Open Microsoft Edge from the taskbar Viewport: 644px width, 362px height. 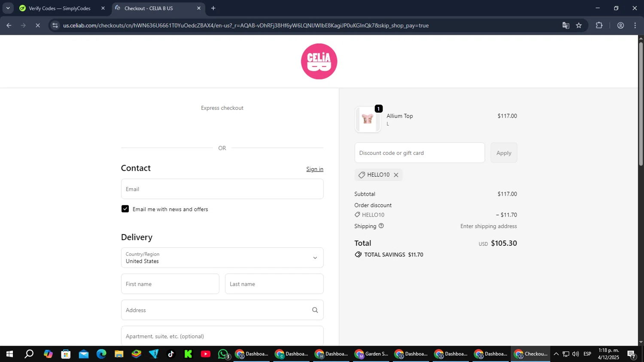click(101, 354)
